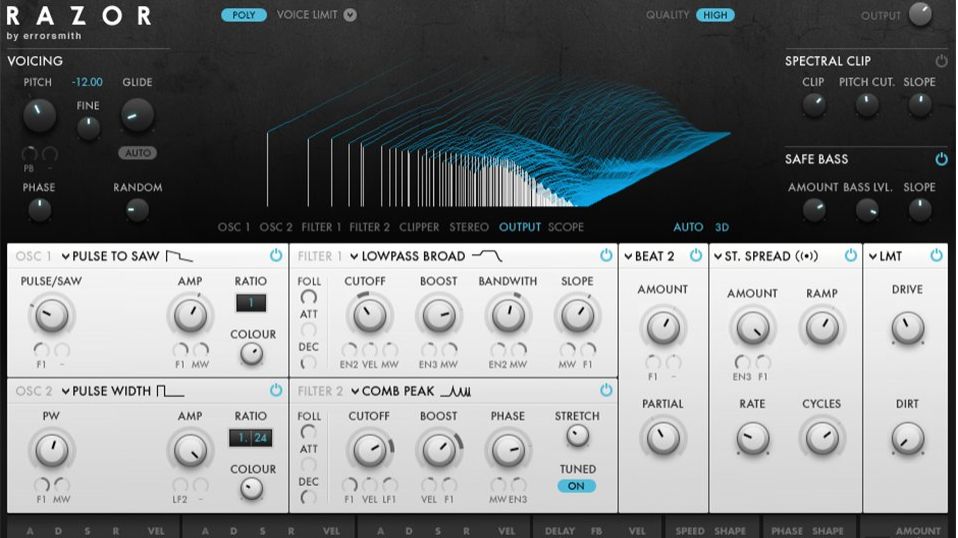Click the Fine tune knob
The height and width of the screenshot is (538, 958).
pyautogui.click(x=88, y=128)
